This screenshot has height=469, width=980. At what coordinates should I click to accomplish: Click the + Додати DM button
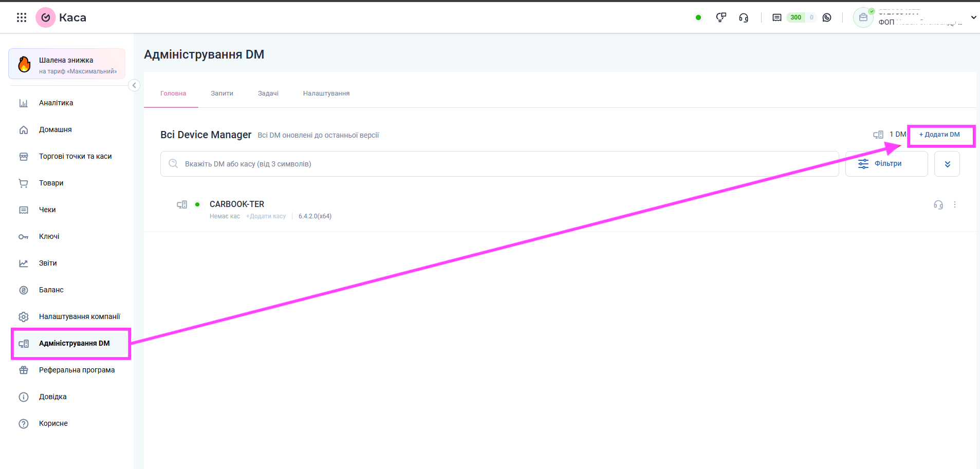(x=939, y=135)
